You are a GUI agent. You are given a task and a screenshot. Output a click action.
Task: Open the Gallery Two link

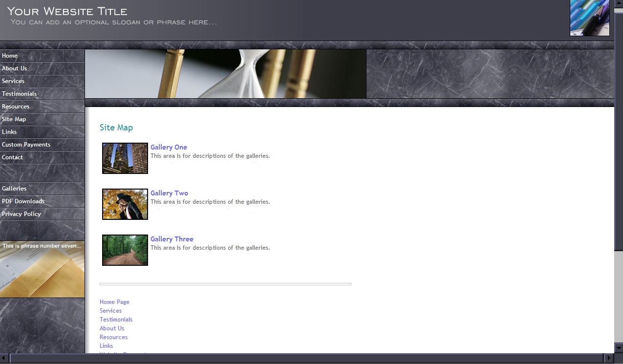169,193
